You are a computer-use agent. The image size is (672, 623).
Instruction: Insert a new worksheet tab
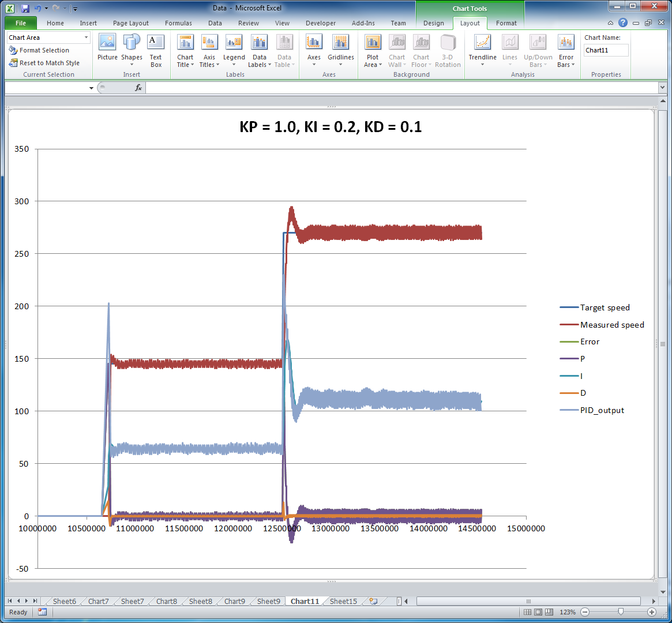[373, 601]
